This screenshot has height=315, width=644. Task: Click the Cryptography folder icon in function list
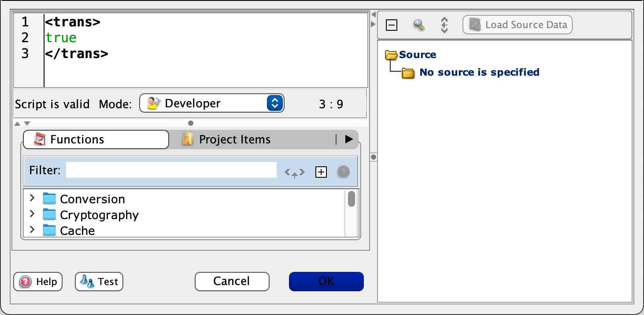(49, 215)
